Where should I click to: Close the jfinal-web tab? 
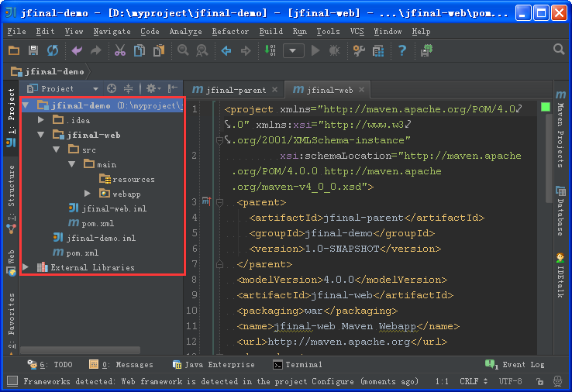click(361, 89)
